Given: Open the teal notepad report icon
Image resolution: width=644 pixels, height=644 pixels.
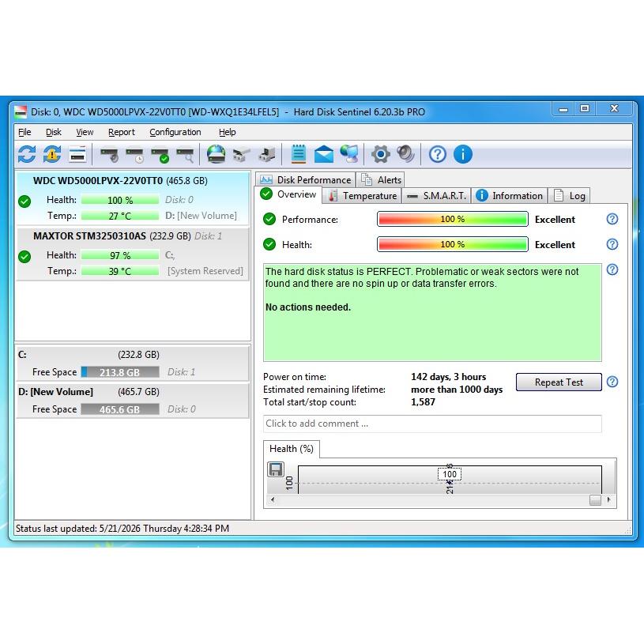Looking at the screenshot, I should pyautogui.click(x=299, y=154).
